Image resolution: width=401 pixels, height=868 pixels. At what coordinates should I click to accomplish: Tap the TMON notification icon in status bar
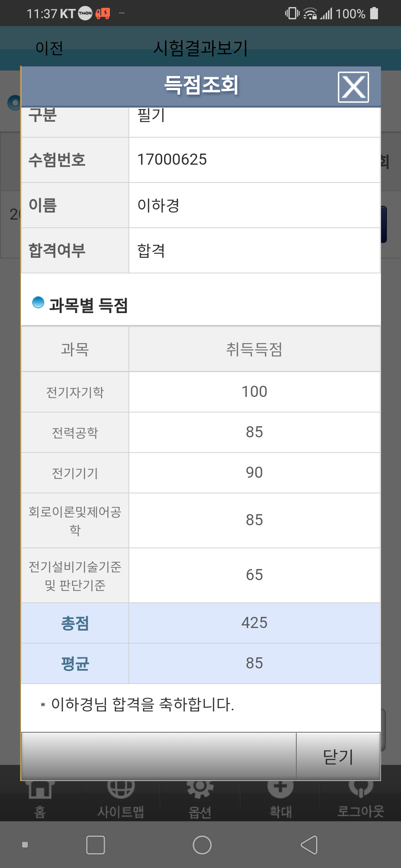[85, 14]
